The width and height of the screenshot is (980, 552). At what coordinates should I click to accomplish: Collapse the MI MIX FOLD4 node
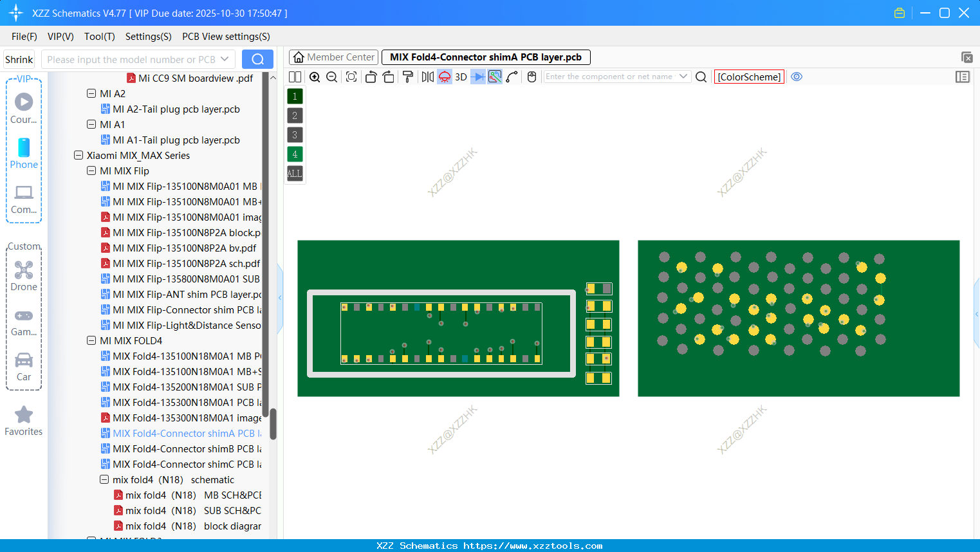[91, 340]
